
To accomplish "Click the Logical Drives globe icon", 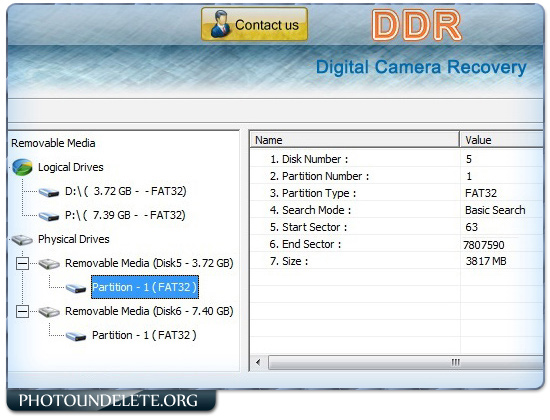I will point(22,167).
